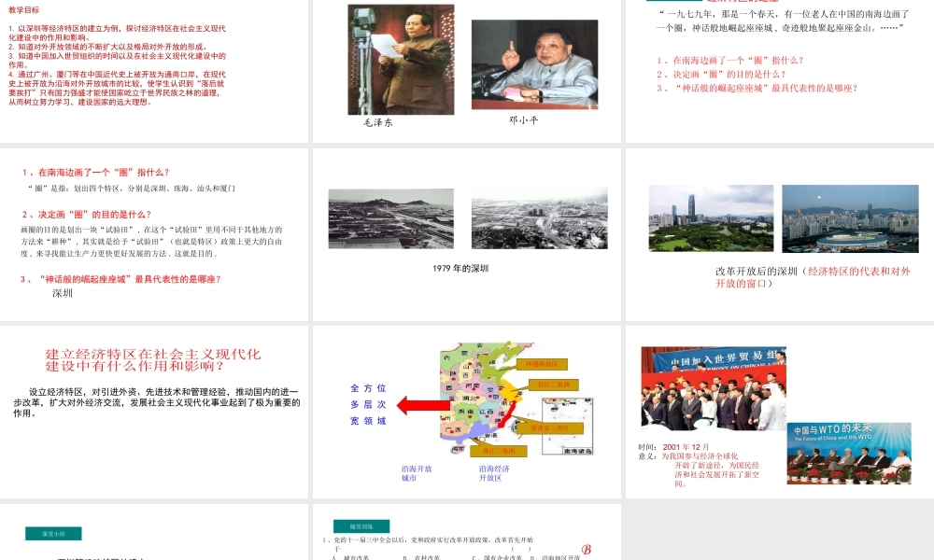Select question 决定画“圈”的目的是什么 below the quote
Image resolution: width=934 pixels, height=560 pixels.
[x=721, y=75]
